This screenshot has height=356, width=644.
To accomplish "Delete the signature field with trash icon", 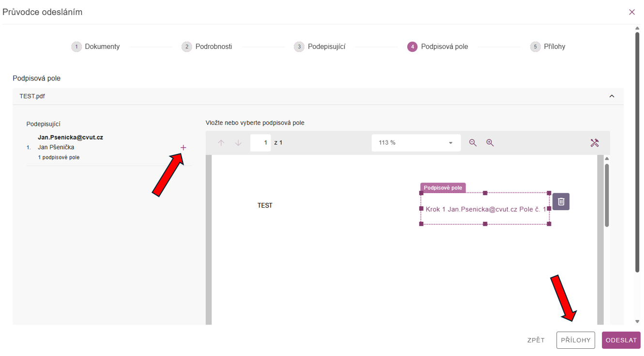I will tap(561, 201).
